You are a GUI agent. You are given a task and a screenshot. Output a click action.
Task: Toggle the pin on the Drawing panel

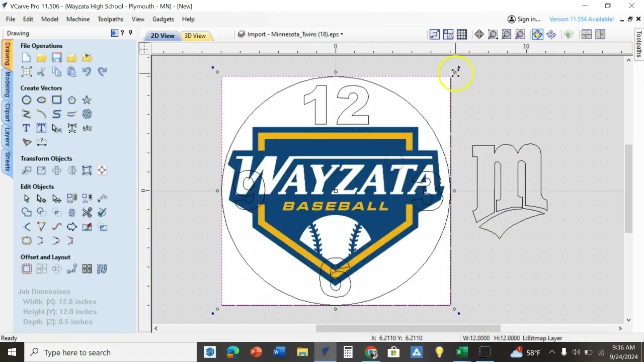[131, 33]
